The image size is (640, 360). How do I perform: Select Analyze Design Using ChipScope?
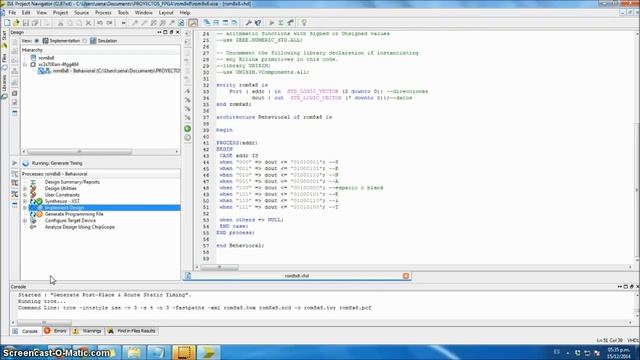(x=80, y=227)
